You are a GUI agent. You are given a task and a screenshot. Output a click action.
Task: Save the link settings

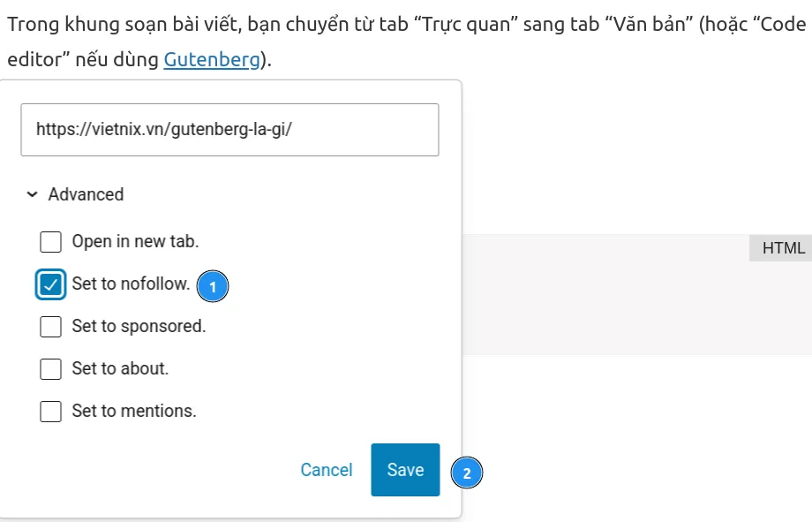[405, 470]
